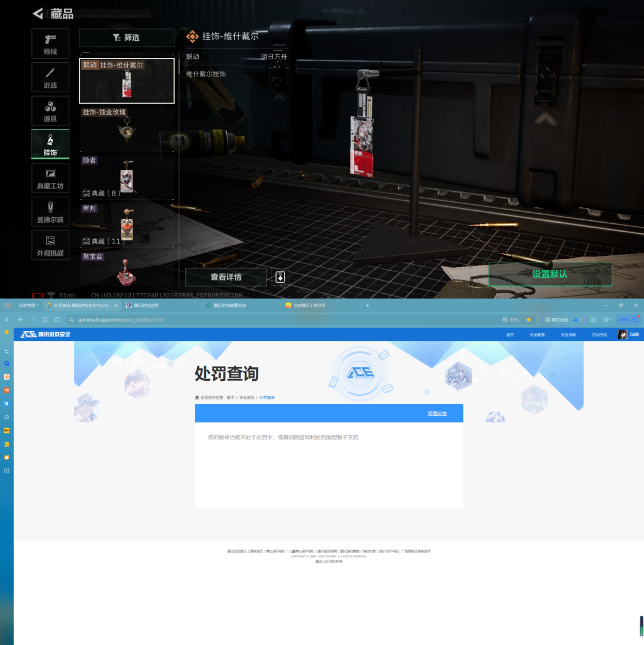This screenshot has height=645, width=644.
Task: Click the orange swirl app icon in sidebar
Action: 7,377
